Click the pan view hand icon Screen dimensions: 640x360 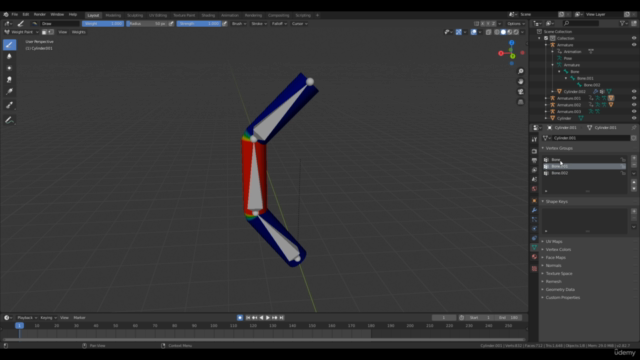click(x=520, y=82)
